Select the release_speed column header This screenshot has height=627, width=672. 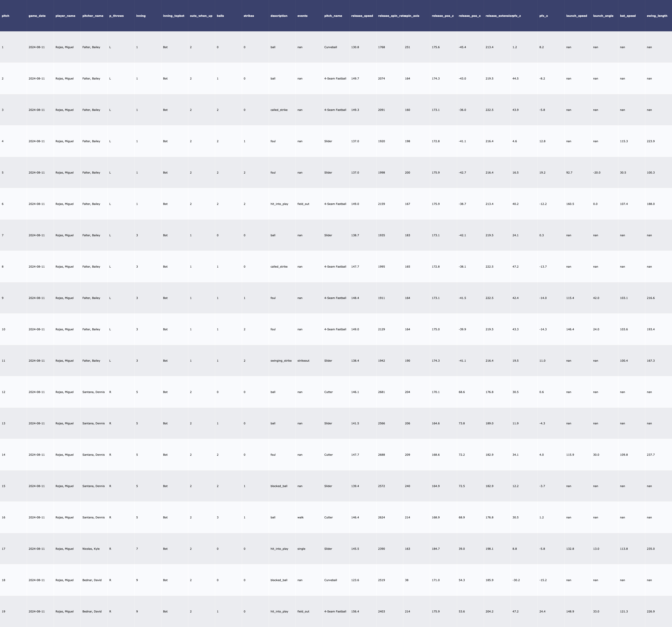click(362, 16)
